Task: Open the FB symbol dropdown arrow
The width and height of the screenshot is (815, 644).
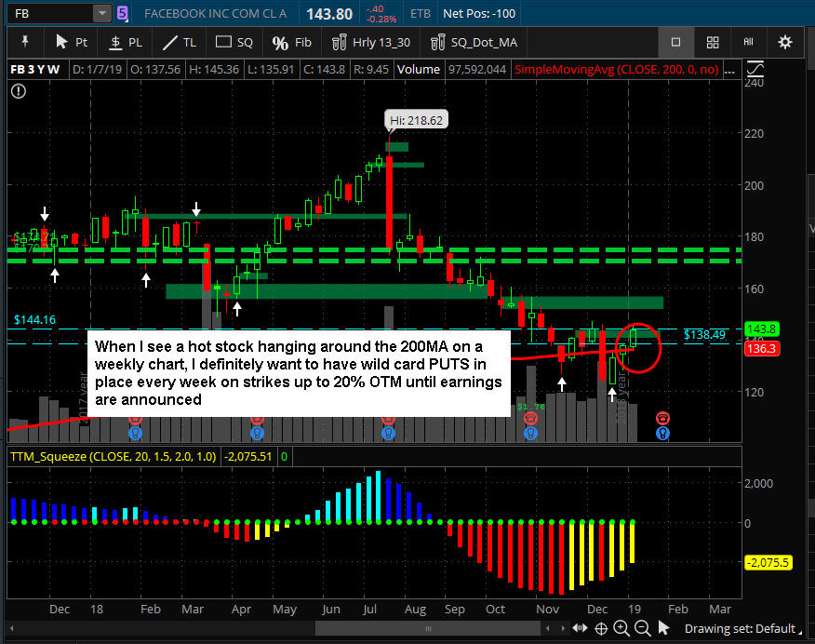Action: coord(100,13)
